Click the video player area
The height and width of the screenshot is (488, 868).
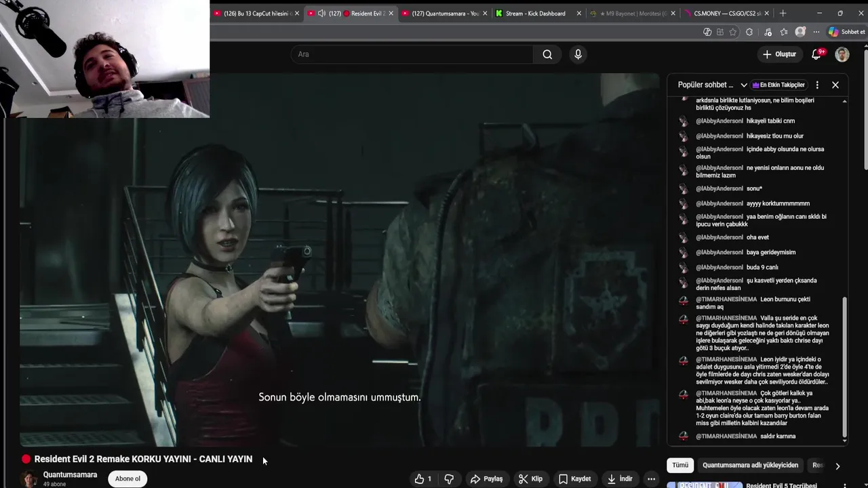click(x=339, y=260)
